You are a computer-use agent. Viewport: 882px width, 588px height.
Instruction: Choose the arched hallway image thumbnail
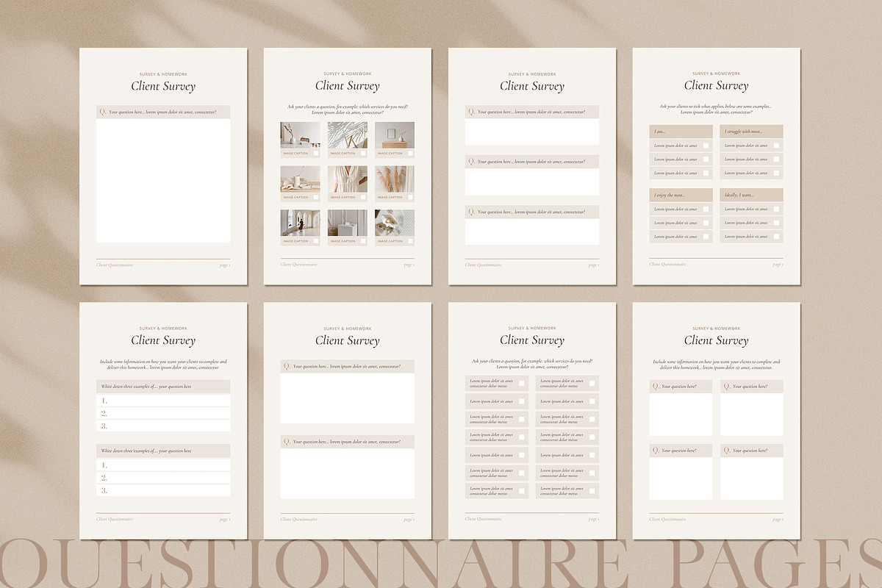[300, 223]
